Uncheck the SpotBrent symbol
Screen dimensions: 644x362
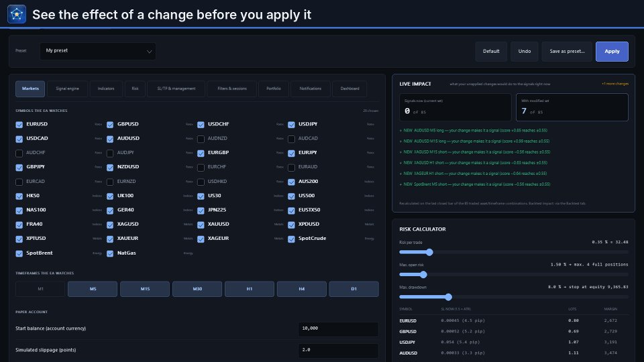[x=19, y=253]
